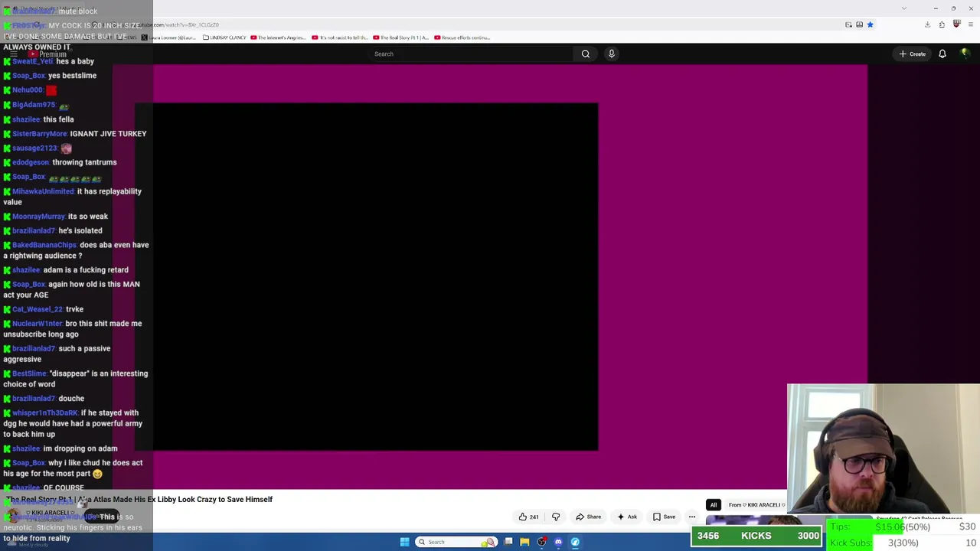Click the YouTube search magnifier button
980x551 pixels.
586,54
